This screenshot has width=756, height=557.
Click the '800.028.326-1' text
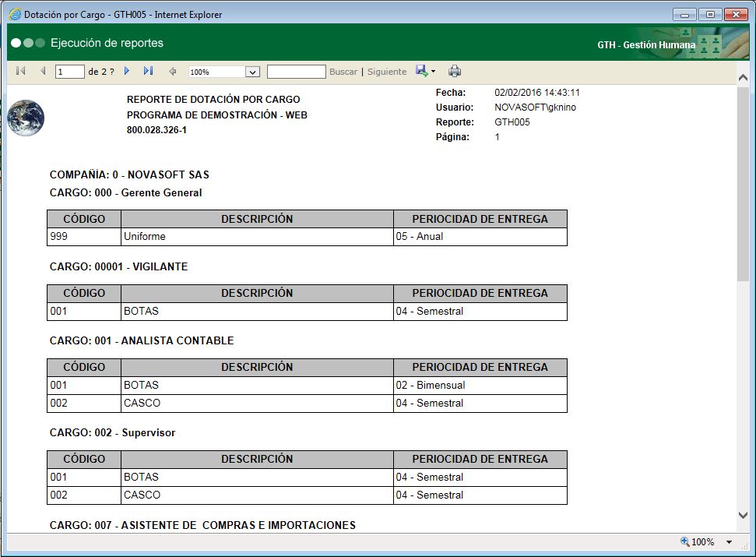pos(156,130)
